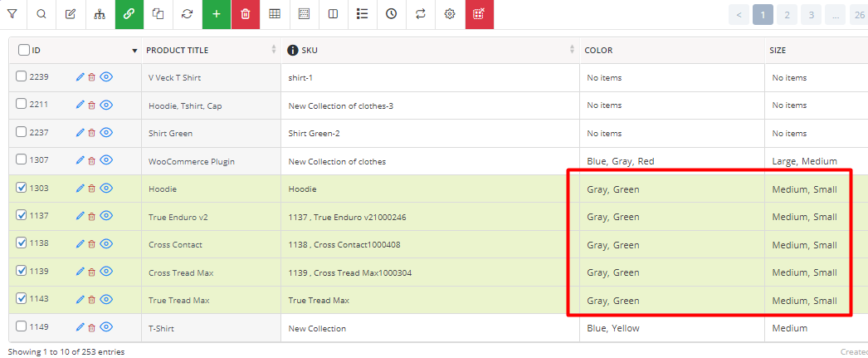The width and height of the screenshot is (868, 358).
Task: Click the refresh arrows icon
Action: tap(187, 14)
